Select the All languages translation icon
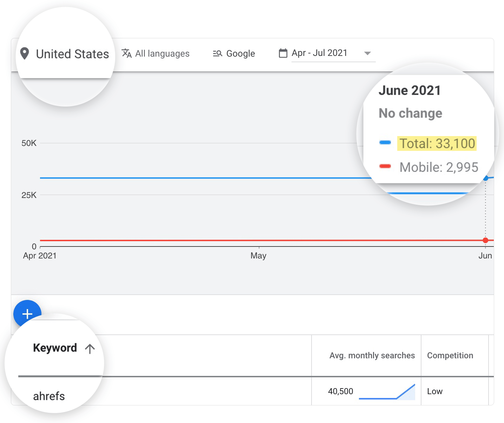 coord(126,53)
